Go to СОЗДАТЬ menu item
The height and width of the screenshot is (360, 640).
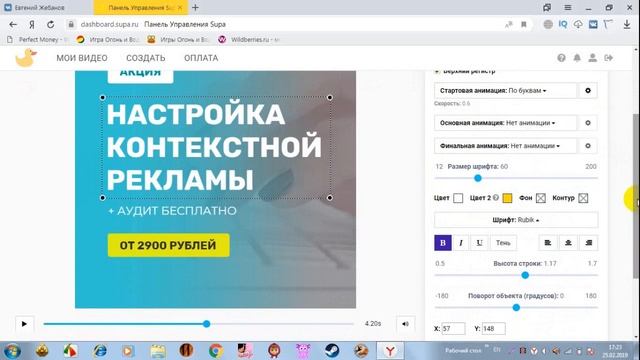[146, 58]
